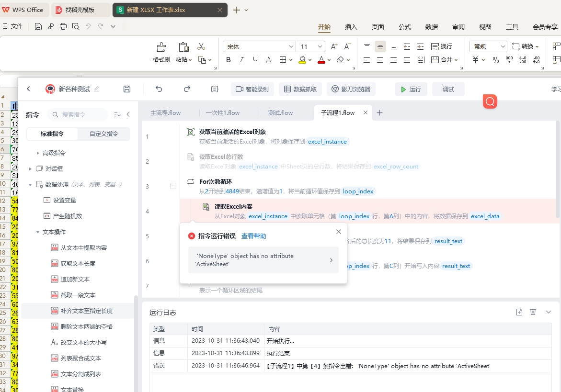Click the print icon in WPS toolbar
The height and width of the screenshot is (392, 561).
[x=63, y=26]
